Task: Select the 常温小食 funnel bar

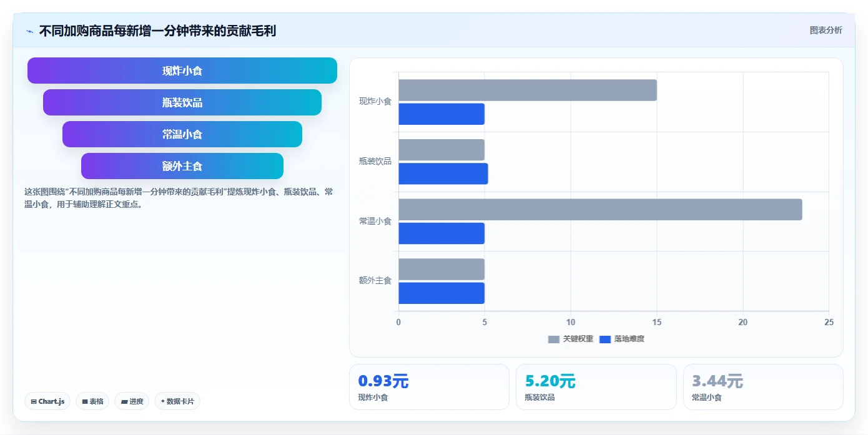Action: [182, 134]
